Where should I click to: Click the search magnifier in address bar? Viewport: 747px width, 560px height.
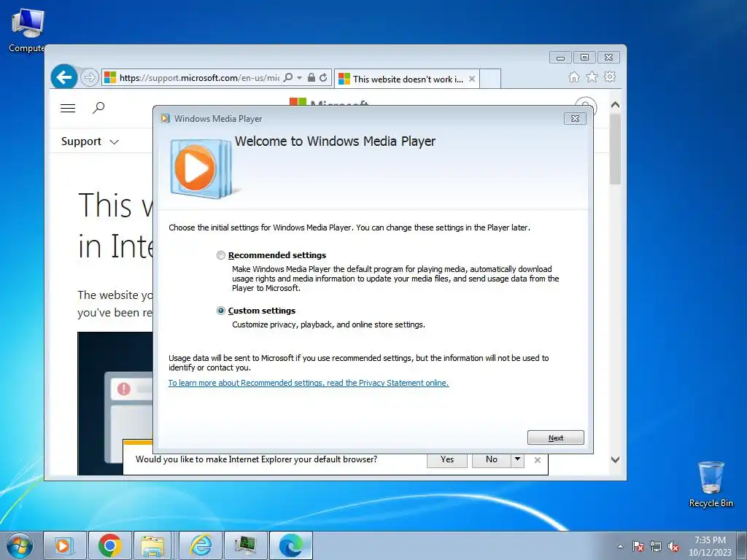[287, 77]
